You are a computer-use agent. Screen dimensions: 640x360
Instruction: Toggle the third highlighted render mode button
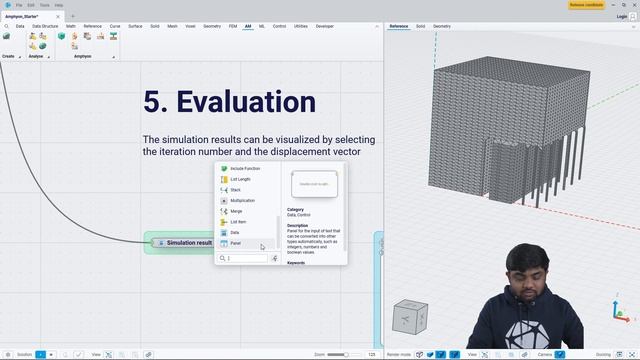[x=454, y=354]
